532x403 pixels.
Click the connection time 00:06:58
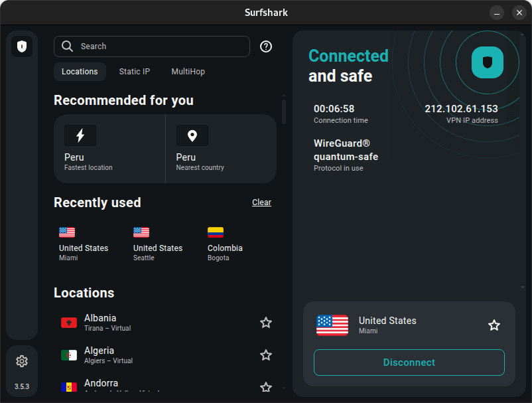click(x=334, y=109)
